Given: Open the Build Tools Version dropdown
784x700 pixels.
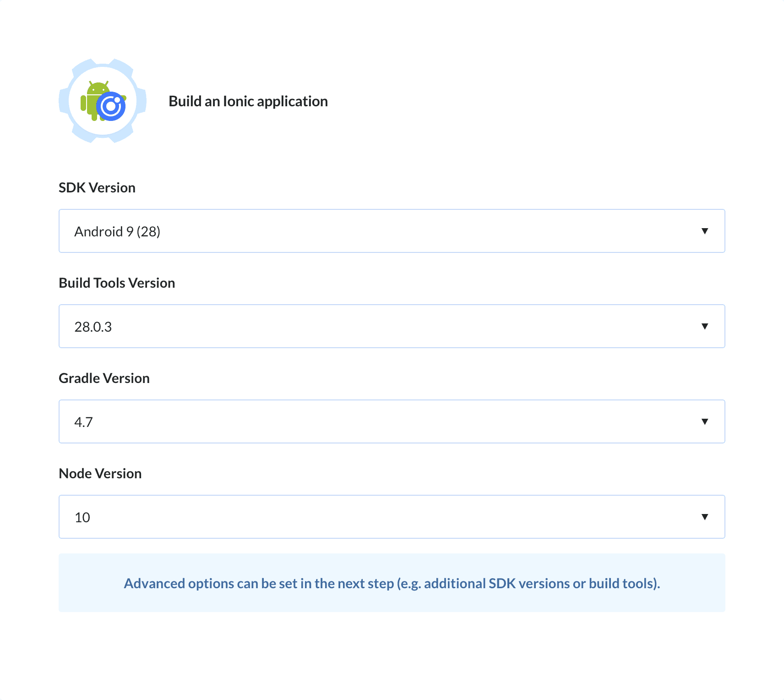Looking at the screenshot, I should [392, 326].
